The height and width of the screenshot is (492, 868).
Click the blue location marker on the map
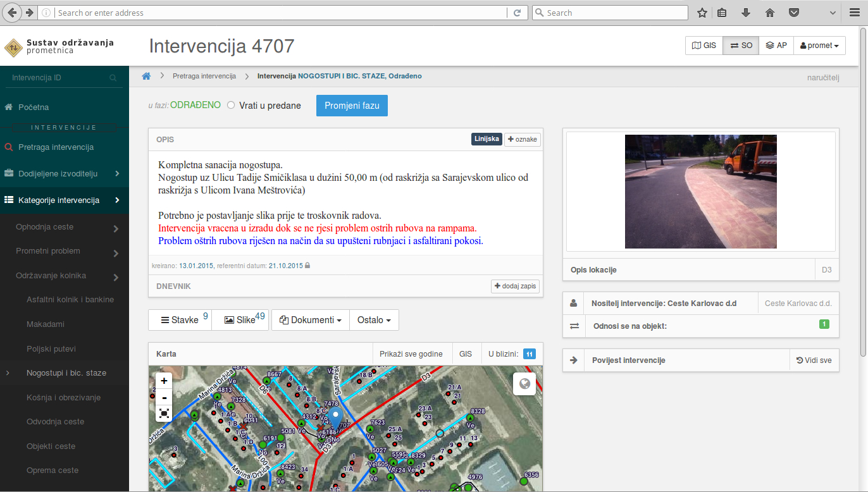[337, 417]
